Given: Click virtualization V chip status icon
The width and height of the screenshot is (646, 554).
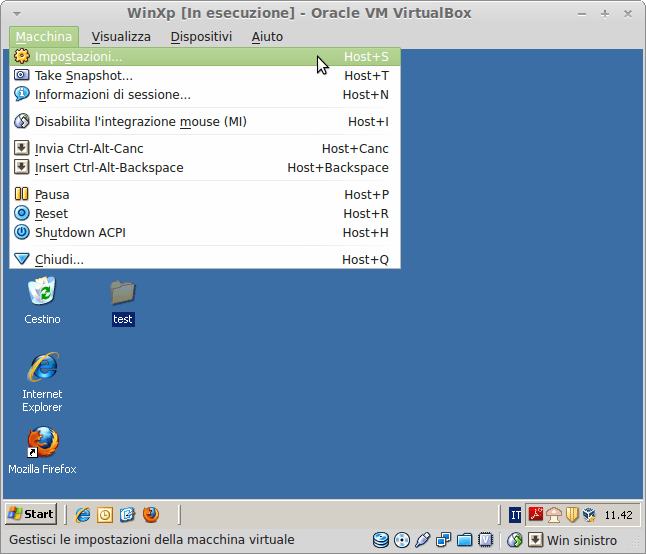Looking at the screenshot, I should click(486, 540).
